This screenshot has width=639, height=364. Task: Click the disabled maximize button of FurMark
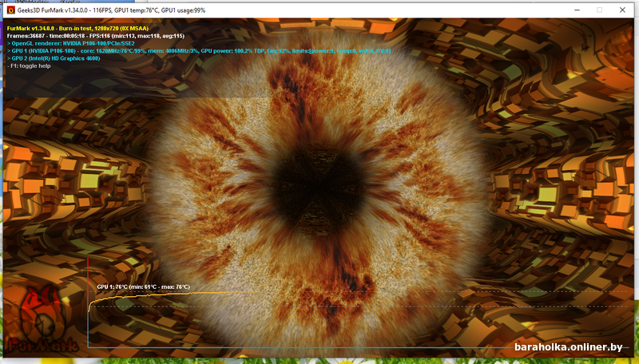point(600,10)
